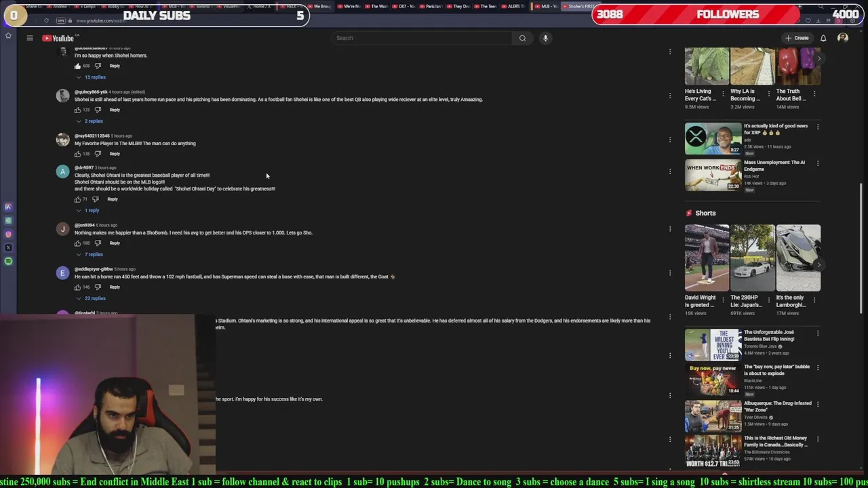868x488 pixels.
Task: Click the browser address bar URL
Action: pyautogui.click(x=100, y=21)
